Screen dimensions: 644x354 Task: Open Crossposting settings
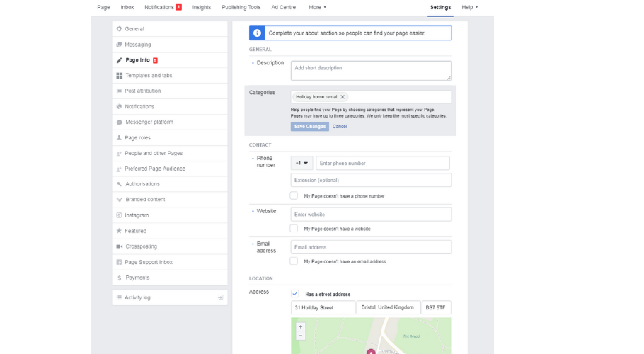(170, 246)
